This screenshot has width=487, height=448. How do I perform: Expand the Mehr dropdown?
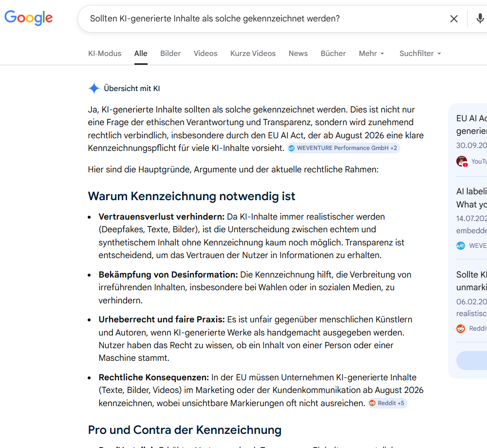[372, 54]
